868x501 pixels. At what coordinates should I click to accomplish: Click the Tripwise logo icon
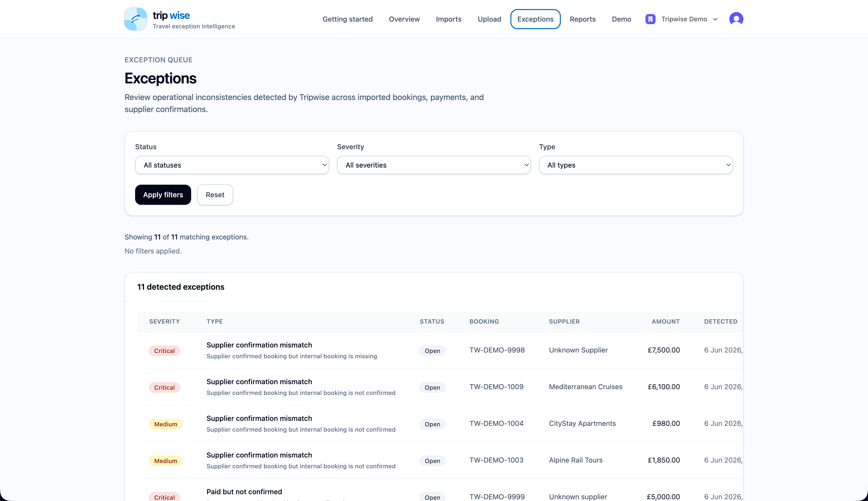click(x=135, y=19)
